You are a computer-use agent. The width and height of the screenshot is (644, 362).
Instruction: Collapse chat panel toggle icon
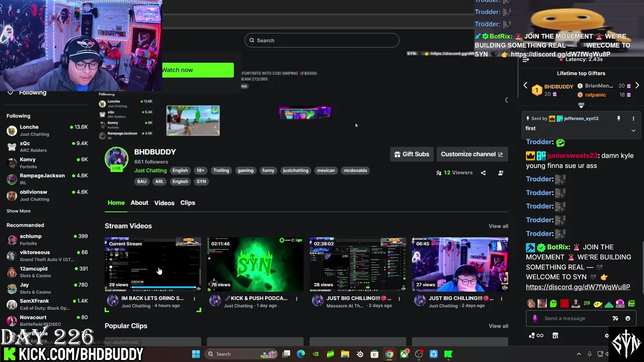[x=525, y=59]
